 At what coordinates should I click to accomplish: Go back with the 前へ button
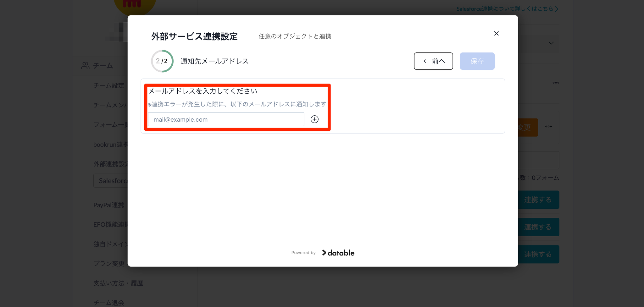click(433, 61)
